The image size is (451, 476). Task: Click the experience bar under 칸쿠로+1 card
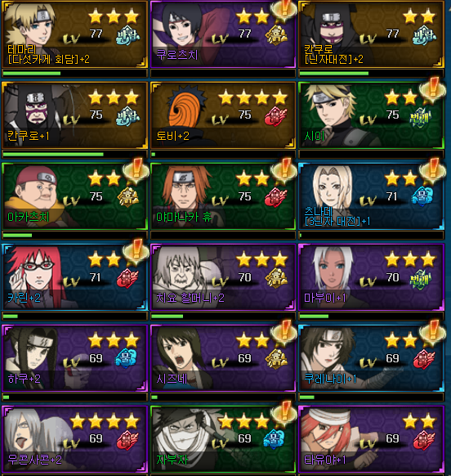[x=74, y=155]
